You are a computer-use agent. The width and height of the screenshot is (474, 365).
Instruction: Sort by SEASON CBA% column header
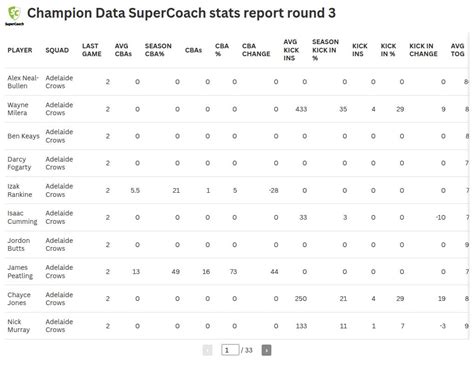158,50
